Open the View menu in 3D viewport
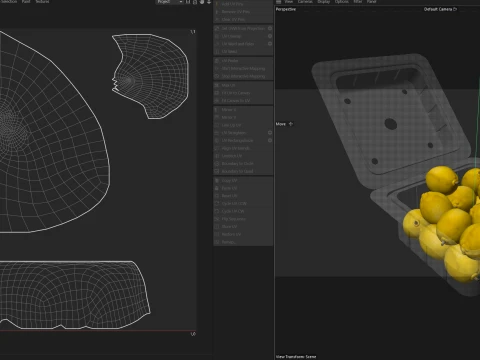Viewport: 480px width, 360px height. 289,2
